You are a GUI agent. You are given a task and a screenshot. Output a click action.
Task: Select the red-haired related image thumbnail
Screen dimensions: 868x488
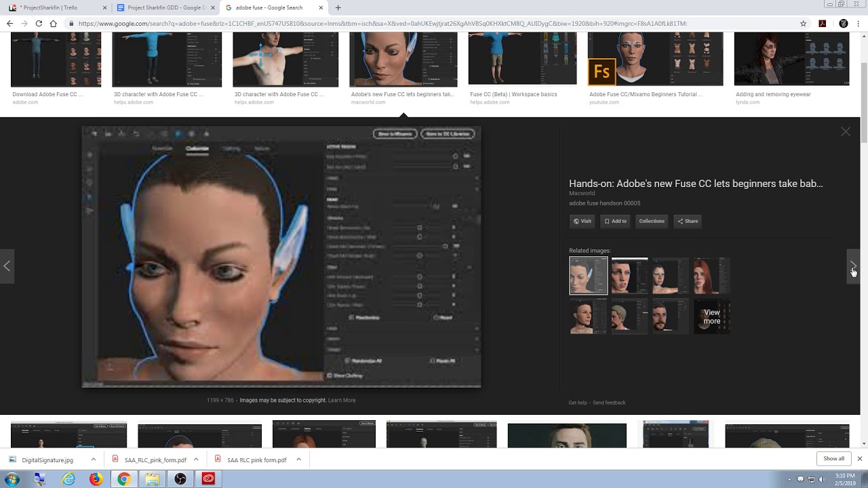point(711,276)
